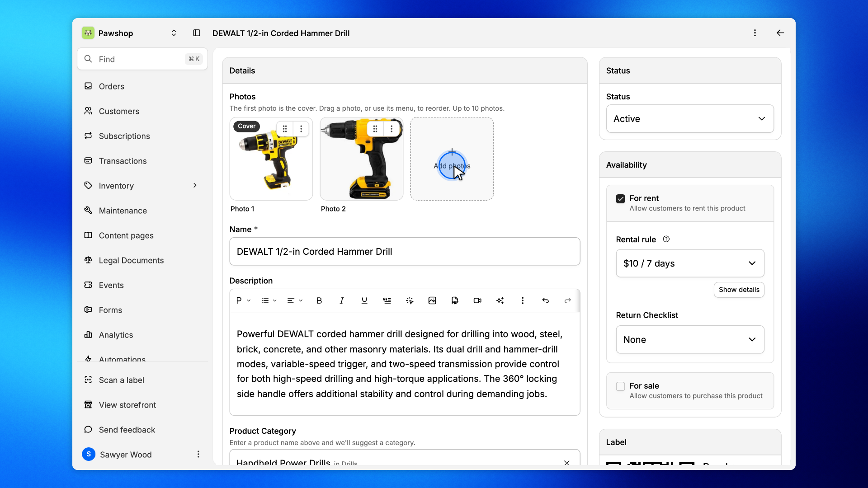This screenshot has width=868, height=488.
Task: Insert a PDF into the description
Action: coord(455,300)
